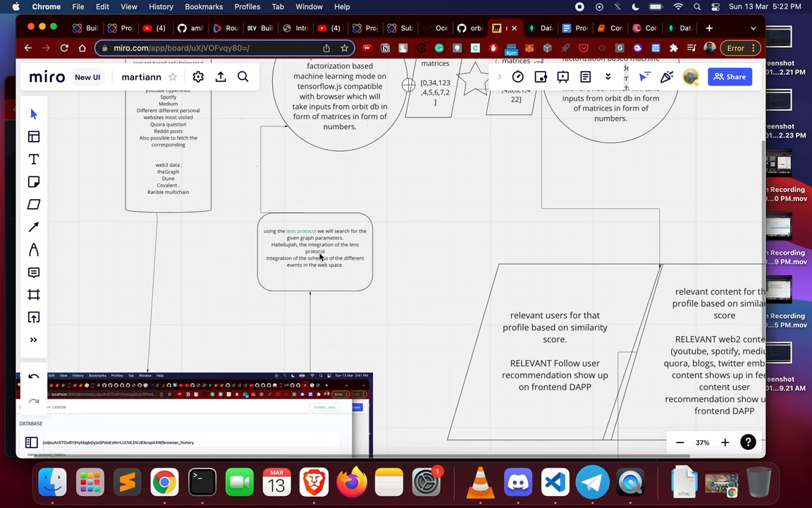Image resolution: width=812 pixels, height=508 pixels.
Task: Click the miro logo
Action: pos(47,77)
